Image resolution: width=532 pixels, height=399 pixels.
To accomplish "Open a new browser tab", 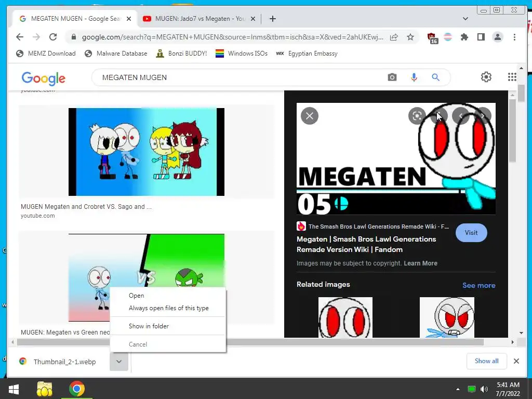I will (272, 19).
